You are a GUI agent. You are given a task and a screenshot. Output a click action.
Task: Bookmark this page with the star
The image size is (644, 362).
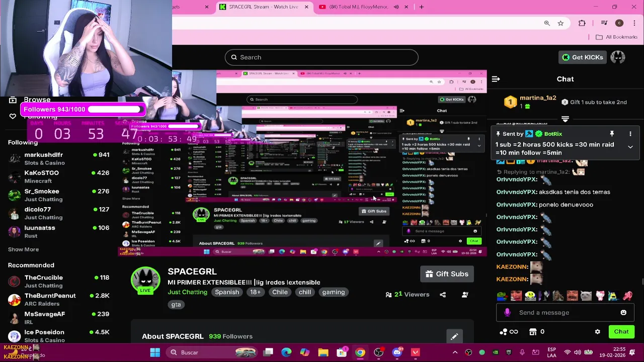(560, 23)
